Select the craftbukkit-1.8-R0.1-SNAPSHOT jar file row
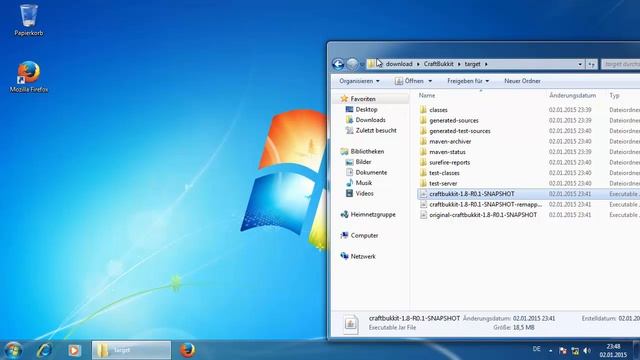 (x=529, y=194)
